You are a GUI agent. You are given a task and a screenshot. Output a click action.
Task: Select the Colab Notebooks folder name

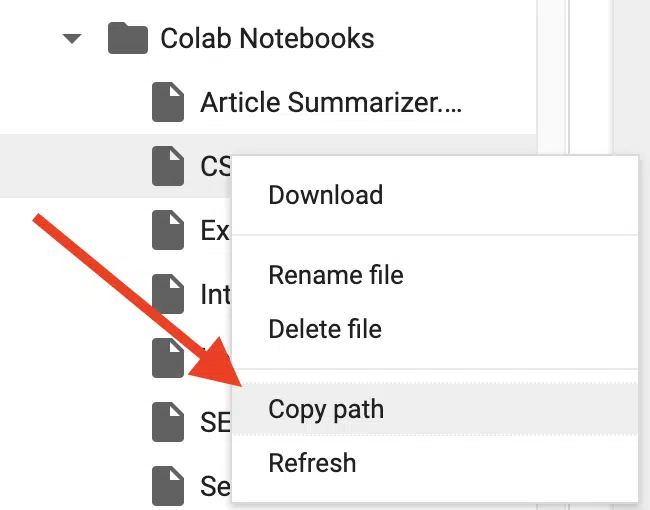tap(267, 38)
